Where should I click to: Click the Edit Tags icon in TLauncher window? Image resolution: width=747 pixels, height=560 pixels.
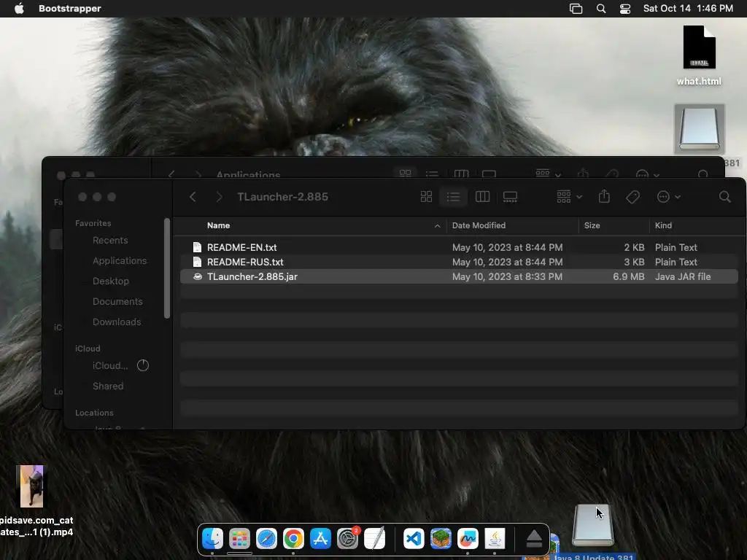coord(632,197)
